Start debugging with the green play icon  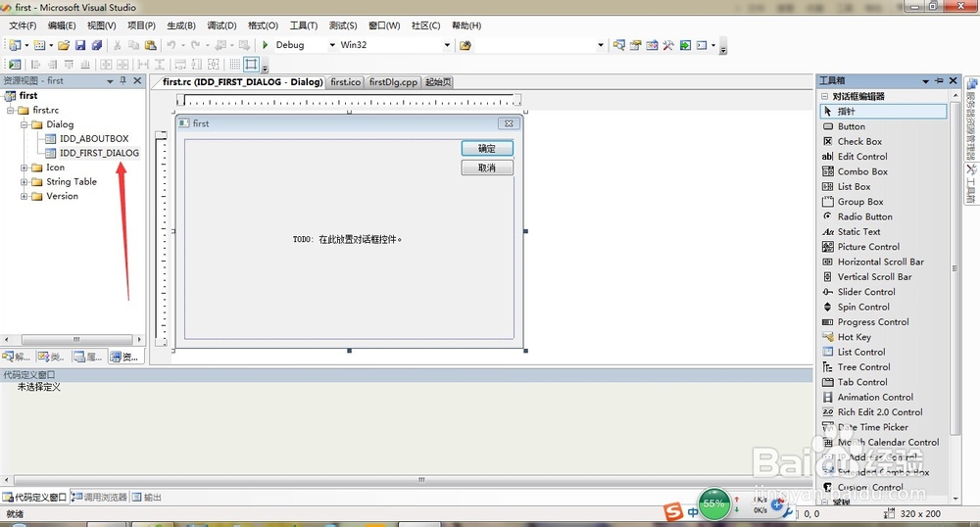pos(265,45)
